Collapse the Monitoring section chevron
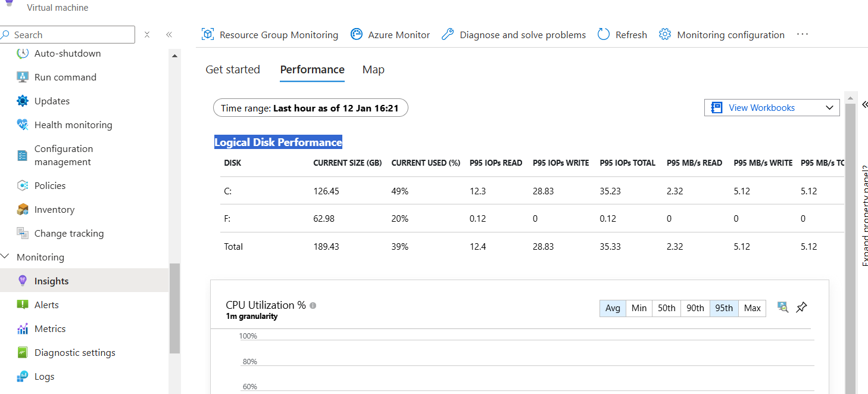Screen dimensions: 868x394 5,257
